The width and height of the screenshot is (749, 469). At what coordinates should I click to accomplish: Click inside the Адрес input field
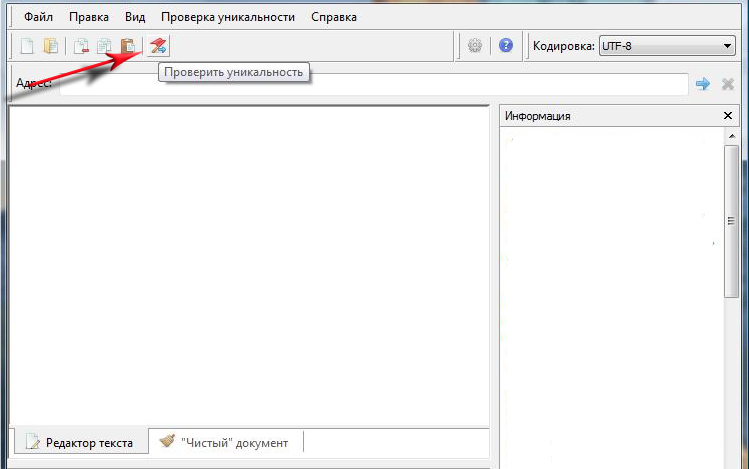tap(370, 84)
